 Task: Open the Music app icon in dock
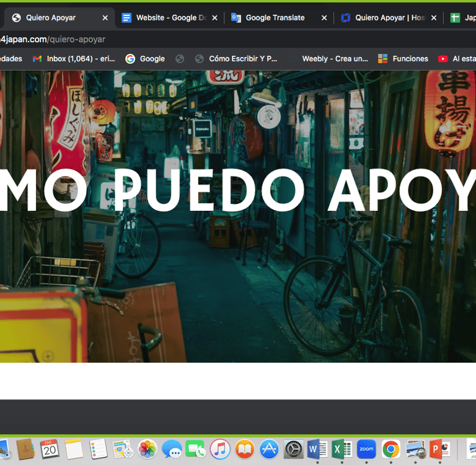[x=220, y=448]
